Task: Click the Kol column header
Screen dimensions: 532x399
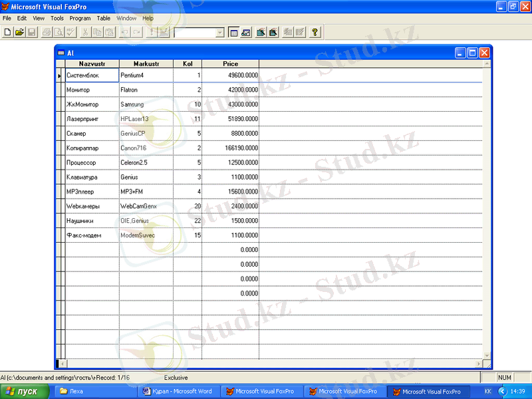Action: click(x=188, y=64)
